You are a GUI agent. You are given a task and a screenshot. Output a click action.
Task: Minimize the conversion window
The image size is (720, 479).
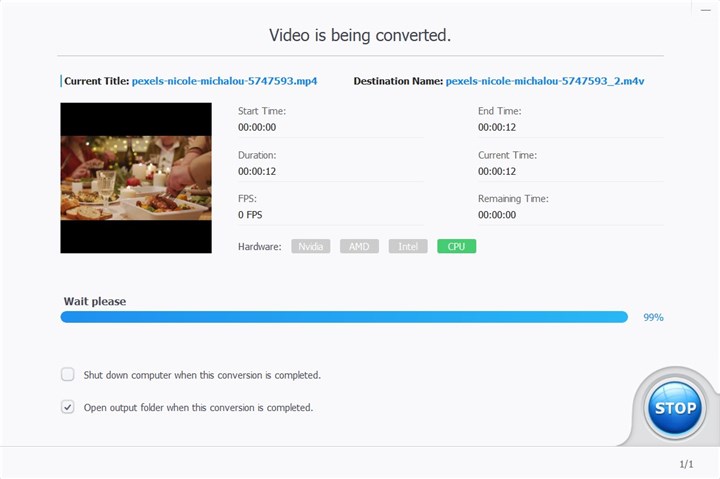706,10
